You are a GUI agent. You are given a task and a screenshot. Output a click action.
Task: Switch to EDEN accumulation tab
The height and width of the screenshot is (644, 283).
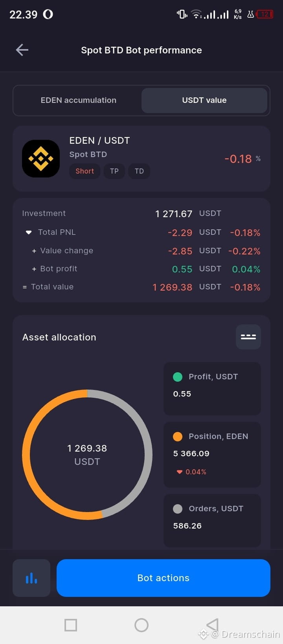tap(79, 100)
